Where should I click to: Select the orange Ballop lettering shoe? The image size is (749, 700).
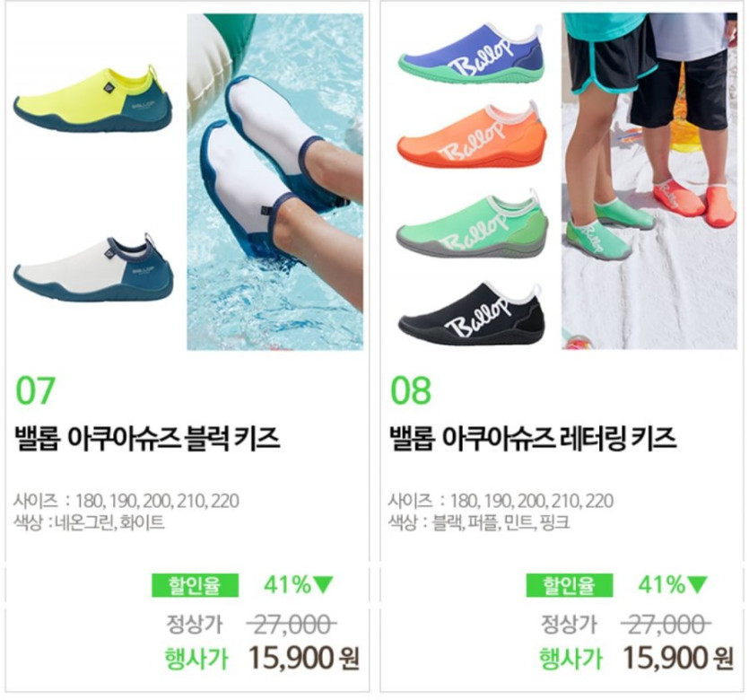[472, 134]
